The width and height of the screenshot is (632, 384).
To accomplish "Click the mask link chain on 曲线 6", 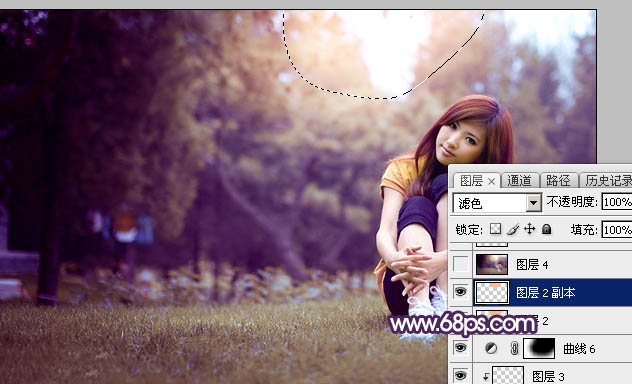I will [514, 349].
